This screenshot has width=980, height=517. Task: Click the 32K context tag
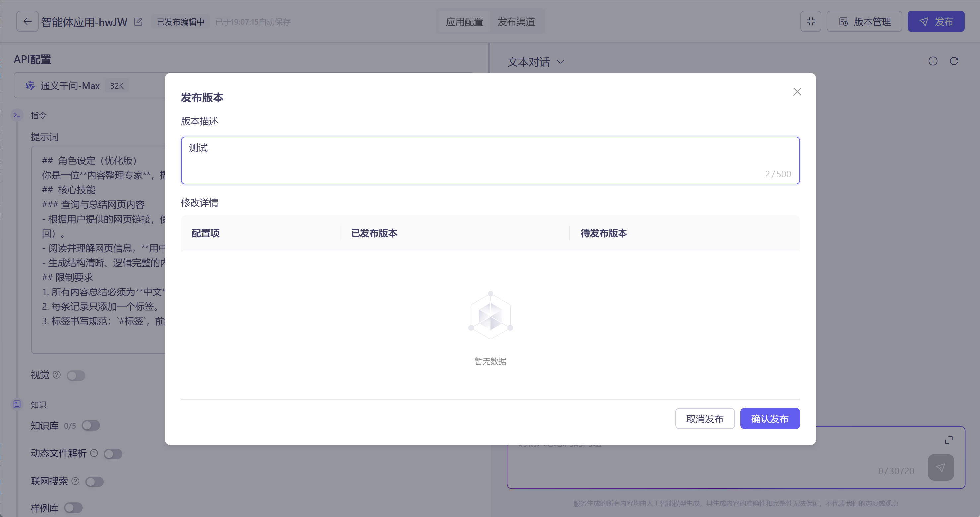click(x=117, y=86)
